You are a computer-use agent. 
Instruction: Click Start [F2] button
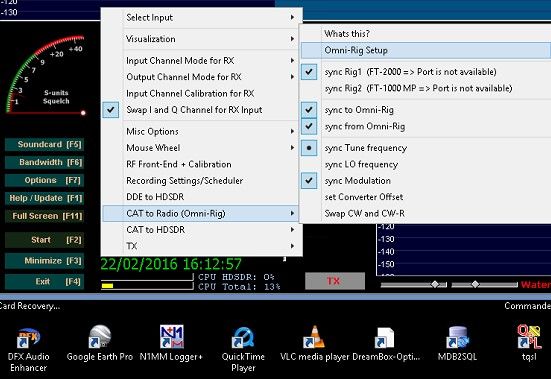(45, 240)
